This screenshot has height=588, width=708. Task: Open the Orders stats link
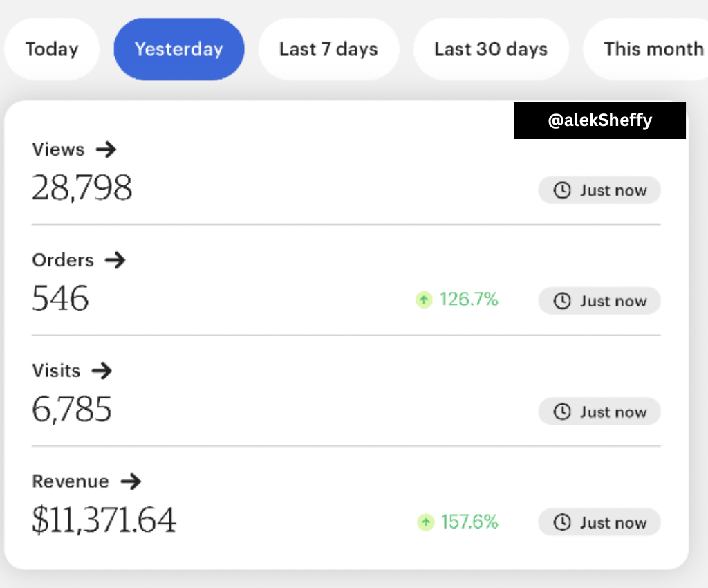[63, 260]
